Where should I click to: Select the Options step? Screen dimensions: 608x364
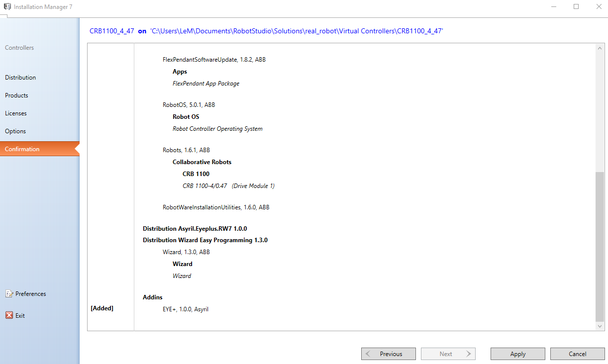(x=15, y=131)
